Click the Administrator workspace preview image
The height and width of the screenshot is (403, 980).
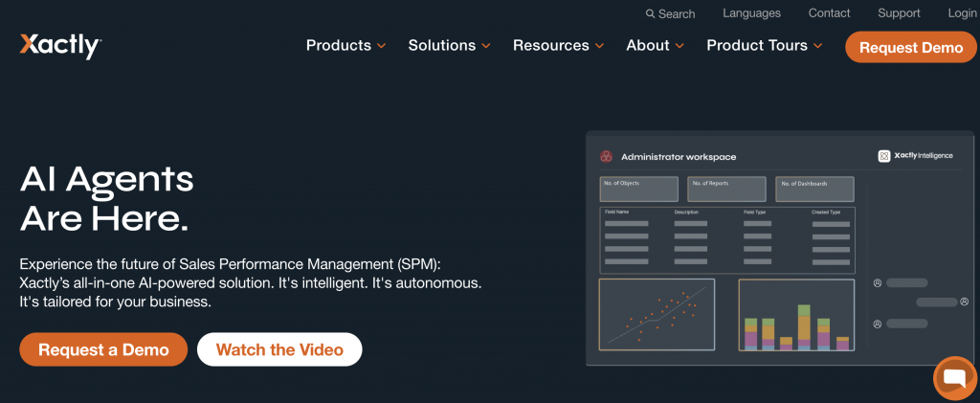coord(780,248)
